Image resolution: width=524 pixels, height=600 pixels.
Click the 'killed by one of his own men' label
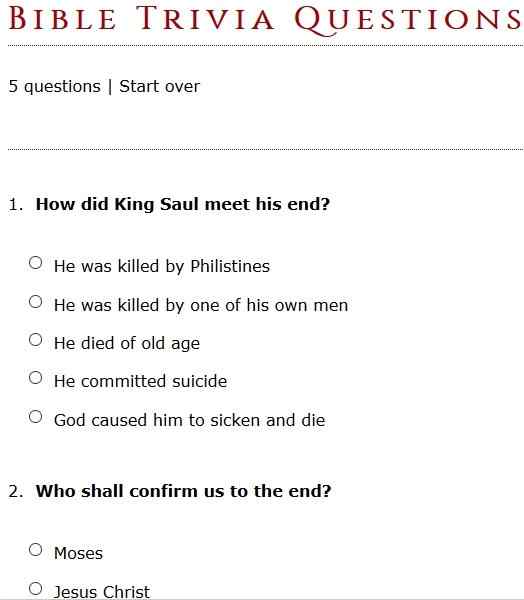(x=201, y=305)
